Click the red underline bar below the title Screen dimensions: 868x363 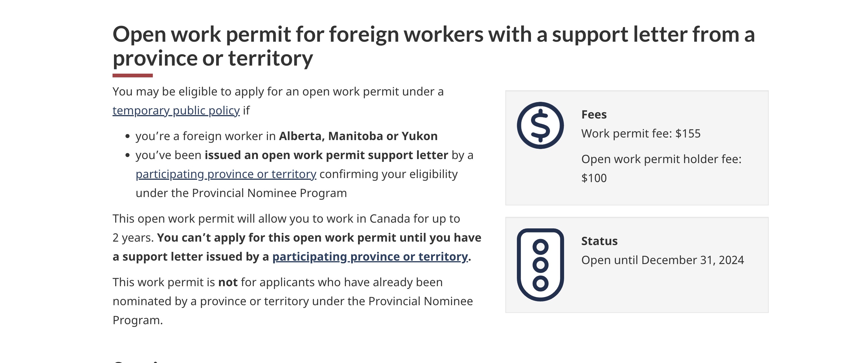(132, 75)
